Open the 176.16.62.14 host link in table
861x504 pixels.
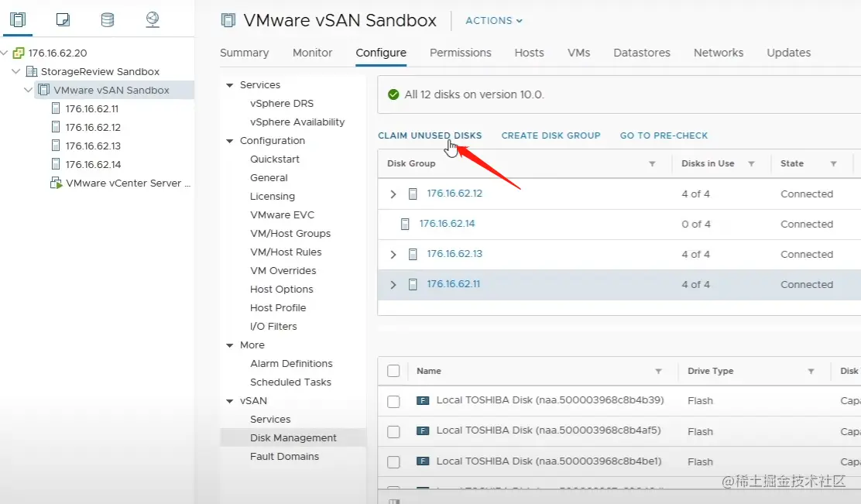coord(447,224)
